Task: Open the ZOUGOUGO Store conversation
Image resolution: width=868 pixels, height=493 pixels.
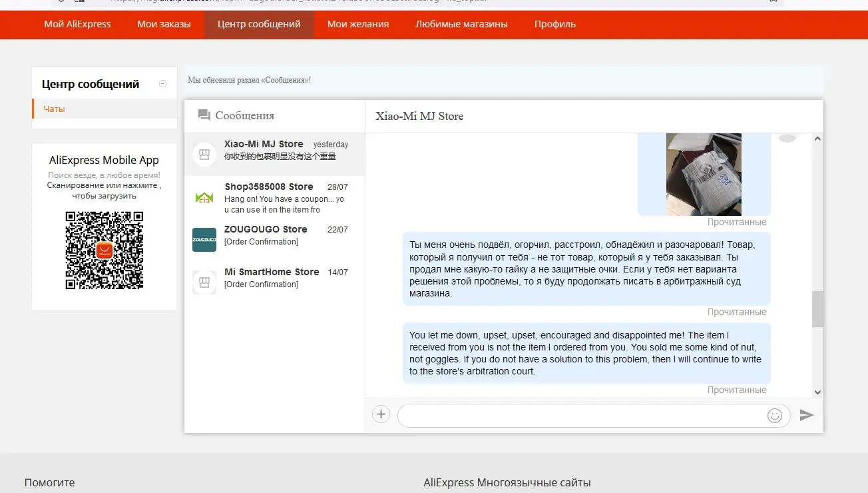Action: coord(274,240)
